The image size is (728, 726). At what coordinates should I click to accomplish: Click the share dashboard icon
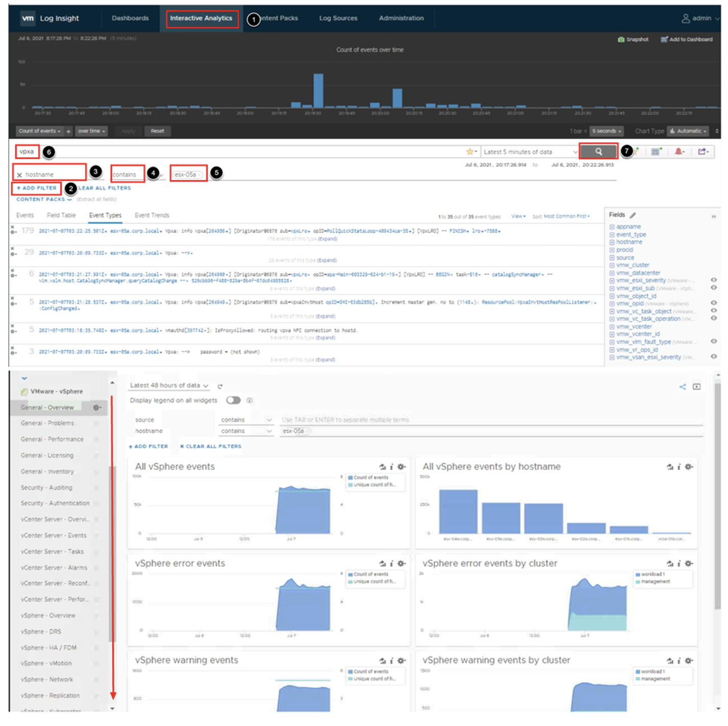point(683,387)
